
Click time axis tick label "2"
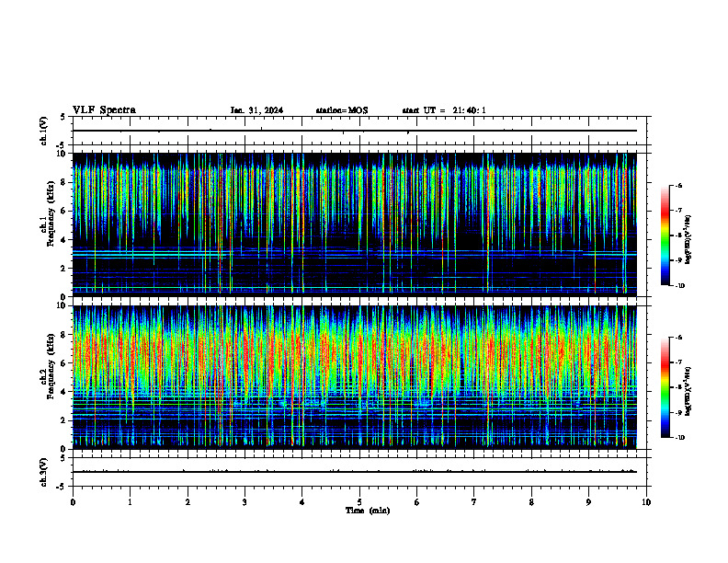click(x=188, y=502)
